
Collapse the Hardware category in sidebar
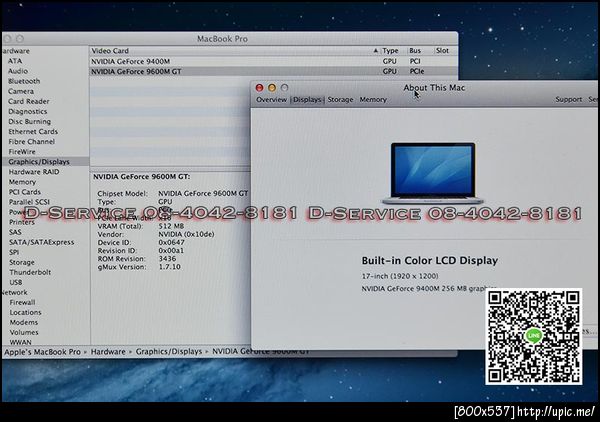click(x=15, y=51)
